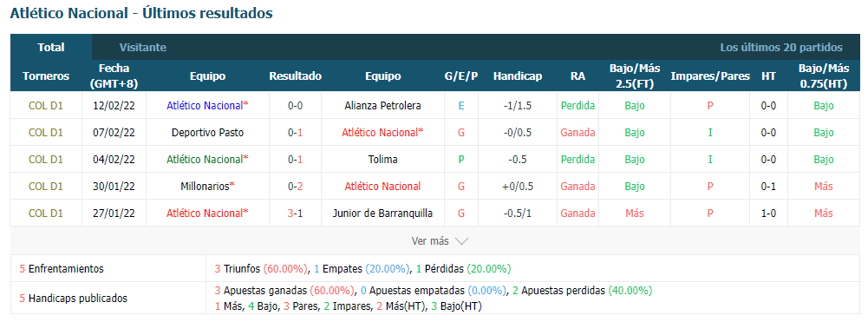Open Millonarios team page
868x322 pixels.
(205, 187)
